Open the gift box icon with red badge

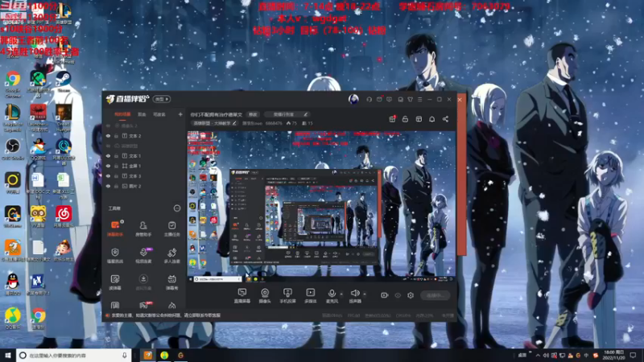tap(392, 118)
